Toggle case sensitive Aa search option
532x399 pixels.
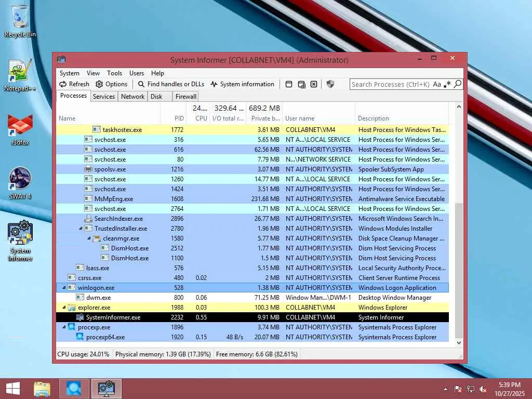point(436,84)
